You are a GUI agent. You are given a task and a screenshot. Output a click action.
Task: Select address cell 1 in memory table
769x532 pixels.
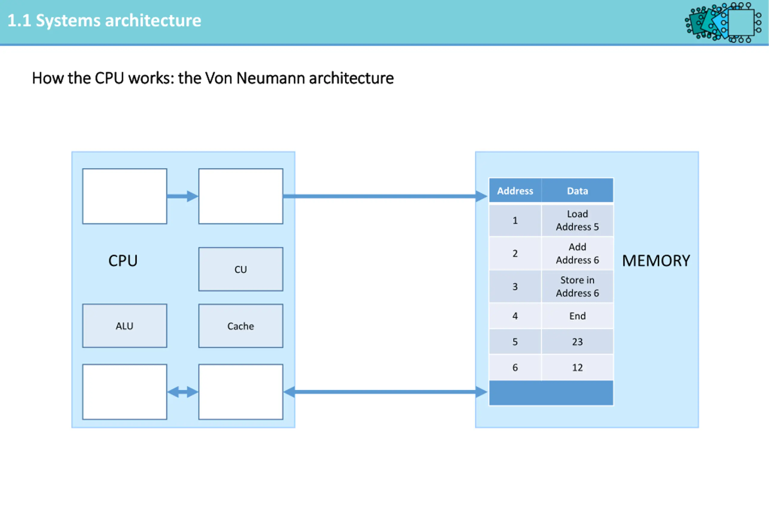click(x=515, y=220)
